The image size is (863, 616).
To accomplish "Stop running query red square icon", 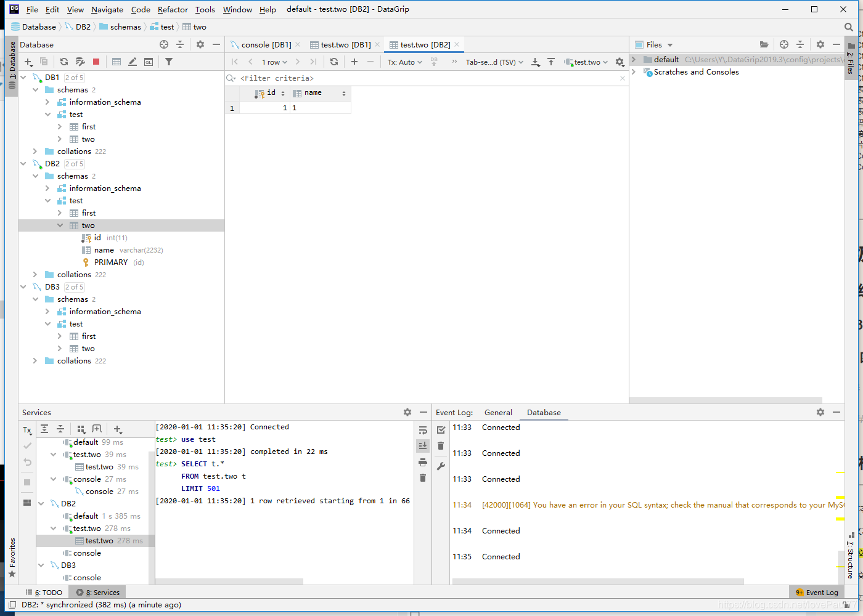I will (x=96, y=62).
